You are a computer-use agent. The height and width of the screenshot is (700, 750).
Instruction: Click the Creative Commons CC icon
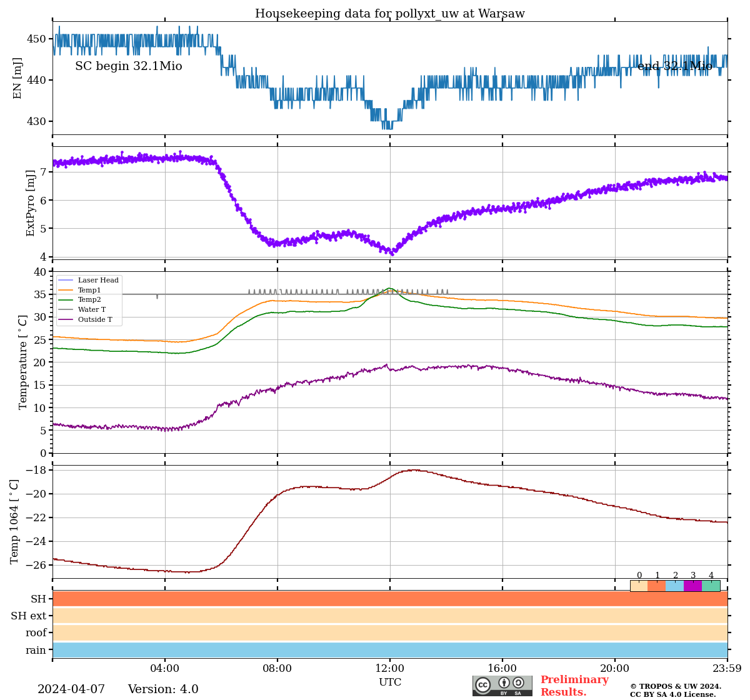click(483, 684)
